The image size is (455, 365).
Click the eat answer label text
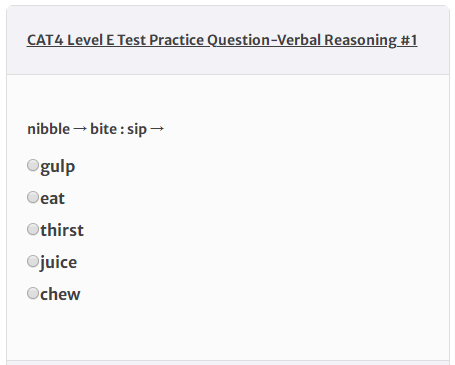[52, 198]
